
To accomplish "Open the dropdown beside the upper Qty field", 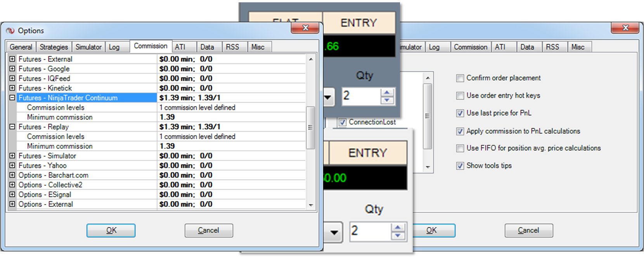I will pyautogui.click(x=328, y=97).
